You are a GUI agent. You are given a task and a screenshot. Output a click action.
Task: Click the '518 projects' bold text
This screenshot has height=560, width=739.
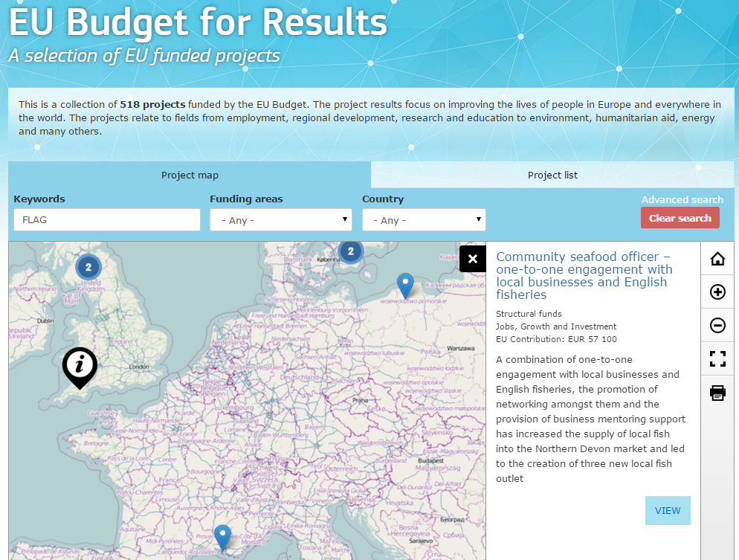tap(152, 104)
